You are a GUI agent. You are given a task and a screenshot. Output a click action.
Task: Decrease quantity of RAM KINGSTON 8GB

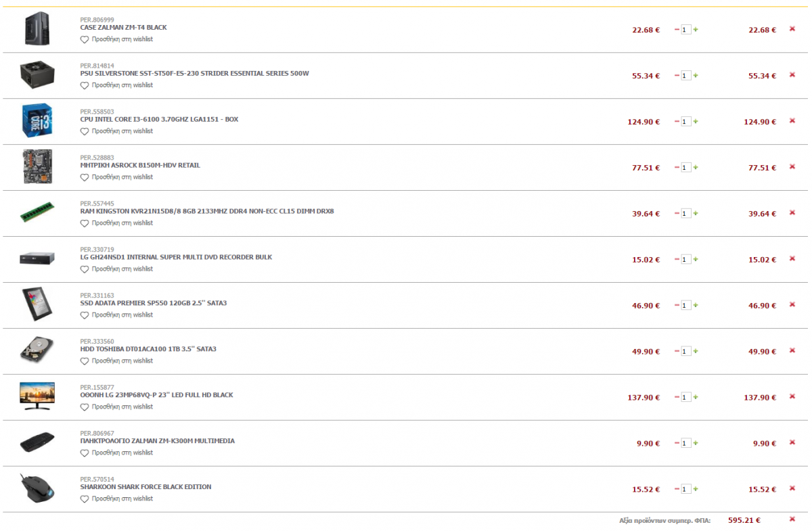(x=677, y=214)
